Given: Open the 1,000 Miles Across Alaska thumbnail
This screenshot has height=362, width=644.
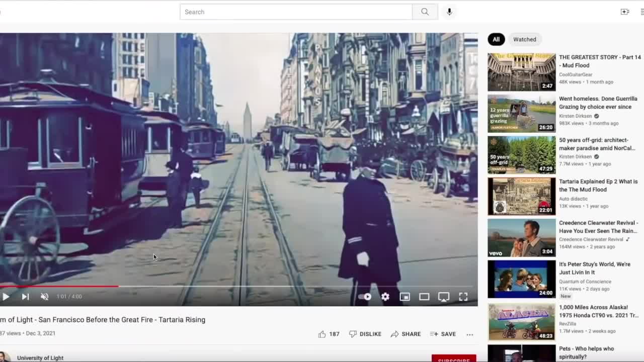Looking at the screenshot, I should point(522,321).
